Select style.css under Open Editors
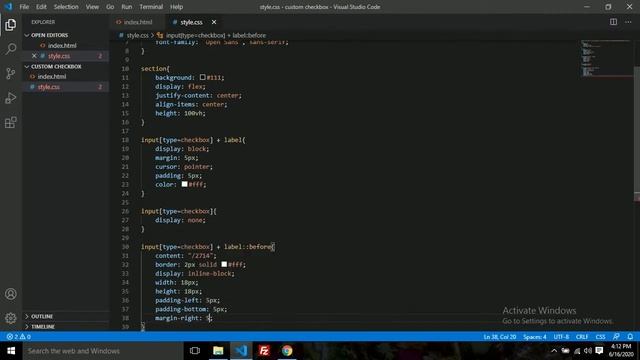640x360 pixels. click(x=59, y=56)
